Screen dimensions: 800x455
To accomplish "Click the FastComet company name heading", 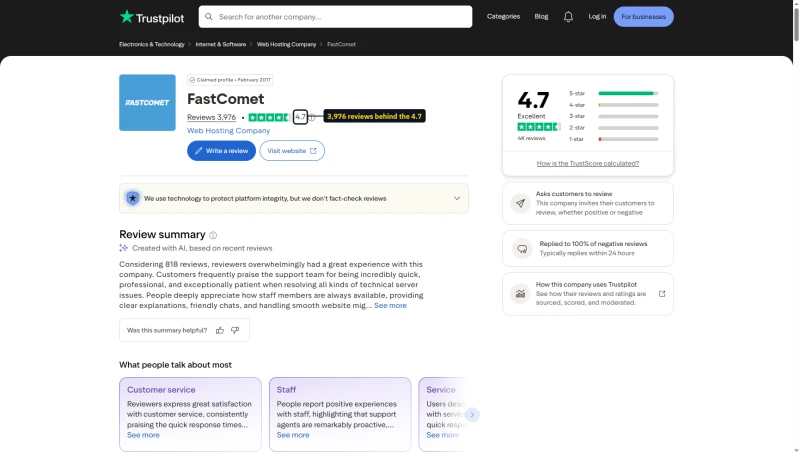I will [226, 99].
